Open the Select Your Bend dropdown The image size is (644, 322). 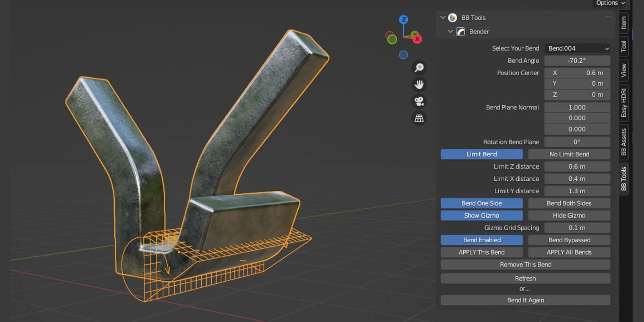[x=577, y=48]
